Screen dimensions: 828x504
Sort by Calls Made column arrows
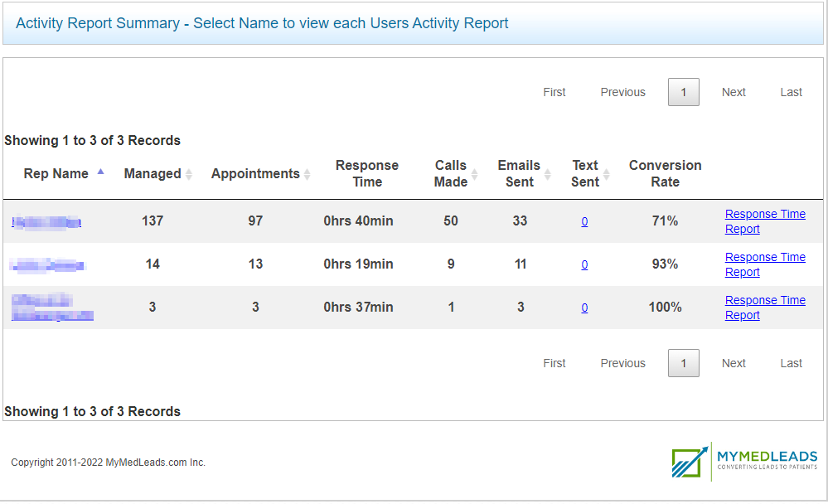pos(477,174)
